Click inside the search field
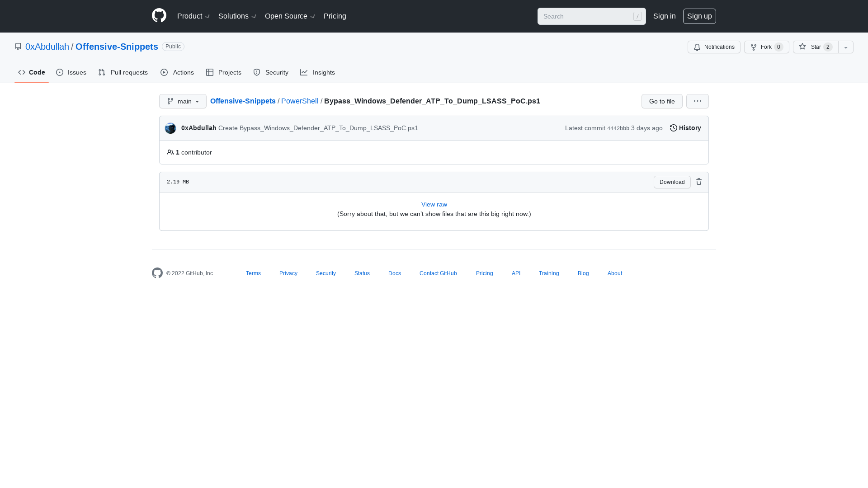Screen dimensions: 868x488 (x=588, y=16)
